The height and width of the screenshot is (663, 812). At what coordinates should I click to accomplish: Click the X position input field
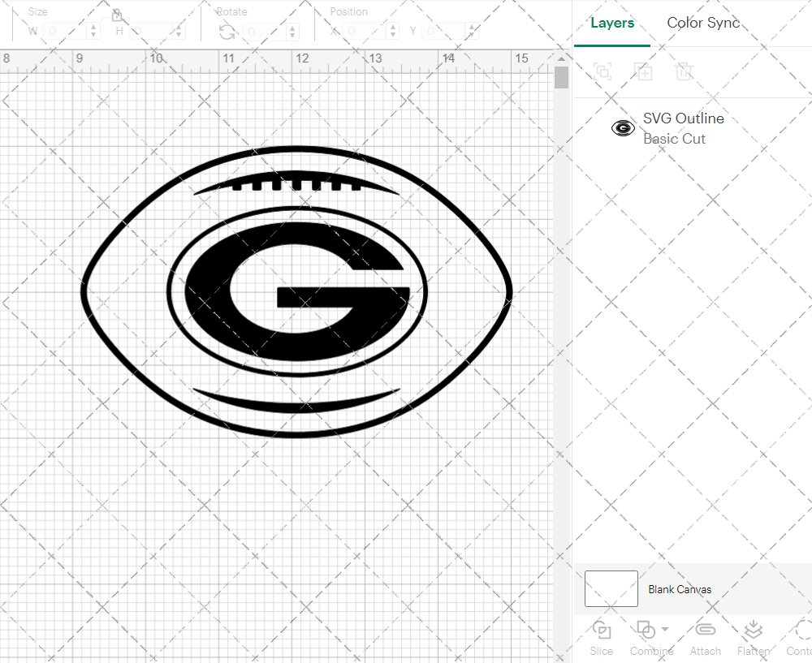tap(365, 31)
